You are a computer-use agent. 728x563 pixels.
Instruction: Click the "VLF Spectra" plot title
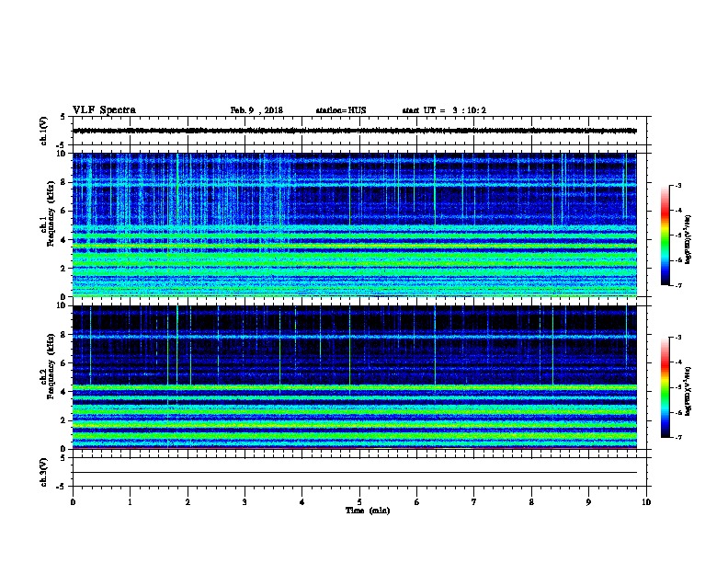pyautogui.click(x=104, y=110)
